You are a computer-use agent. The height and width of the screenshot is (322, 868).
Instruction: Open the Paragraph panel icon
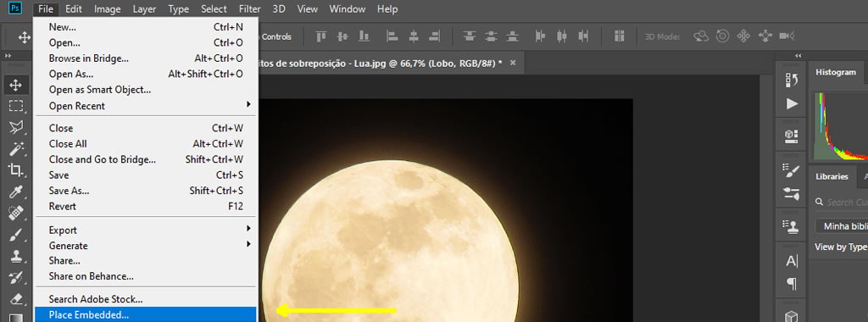[792, 285]
